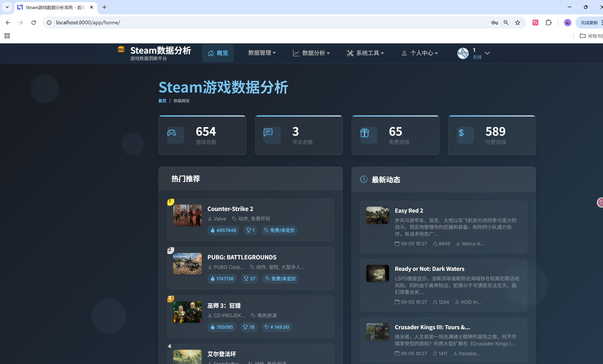Click 动作, 免费开玩 tag label
Viewport: 603px width, 364px height.
pos(251,219)
